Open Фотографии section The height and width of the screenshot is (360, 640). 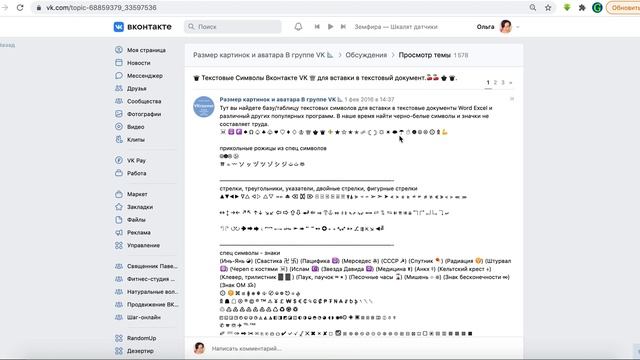[144, 114]
